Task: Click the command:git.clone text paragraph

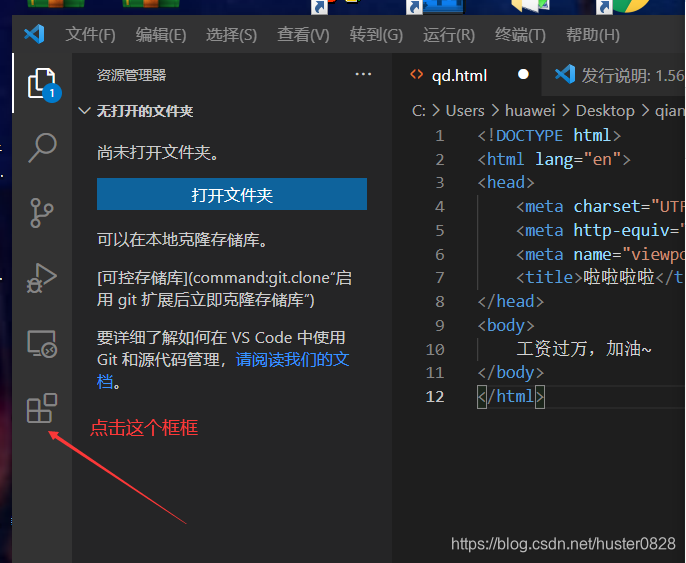Action: coord(224,289)
